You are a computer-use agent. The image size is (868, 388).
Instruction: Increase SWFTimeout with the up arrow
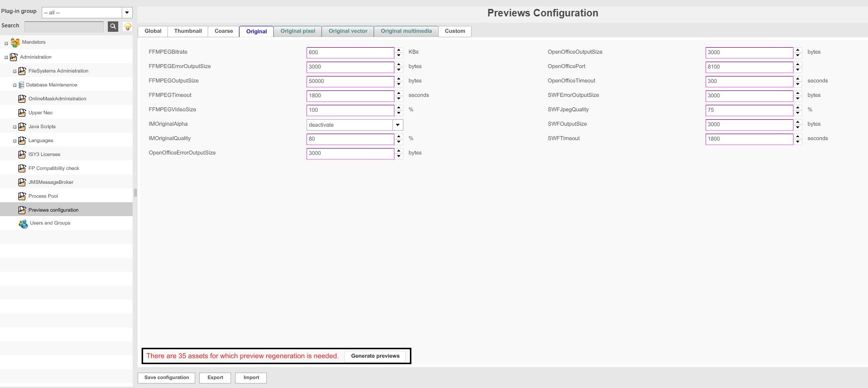pos(798,136)
